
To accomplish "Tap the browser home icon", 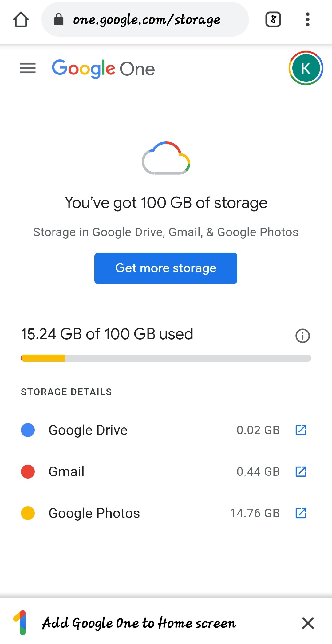I will [x=21, y=19].
